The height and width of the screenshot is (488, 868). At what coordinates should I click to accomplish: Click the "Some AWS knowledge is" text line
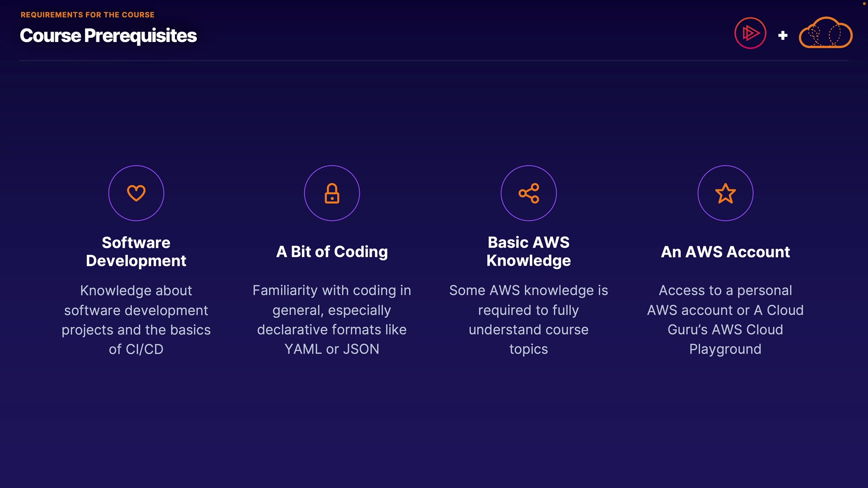[528, 291]
